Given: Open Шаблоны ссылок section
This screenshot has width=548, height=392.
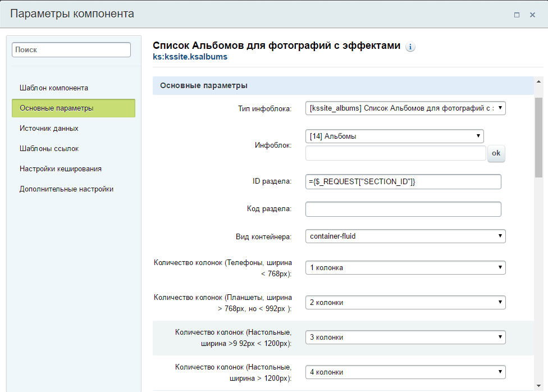Looking at the screenshot, I should click(x=49, y=149).
